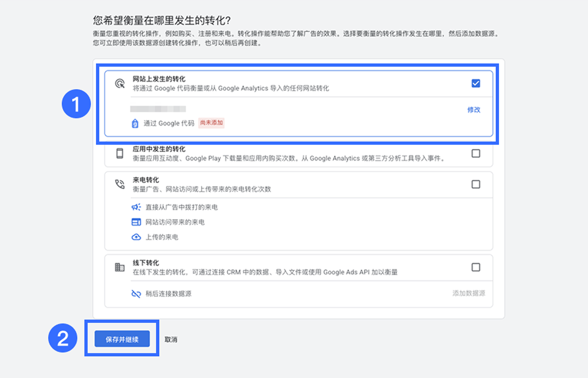This screenshot has height=378, width=588.
Task: Click the website conversions cursor icon
Action: [120, 84]
